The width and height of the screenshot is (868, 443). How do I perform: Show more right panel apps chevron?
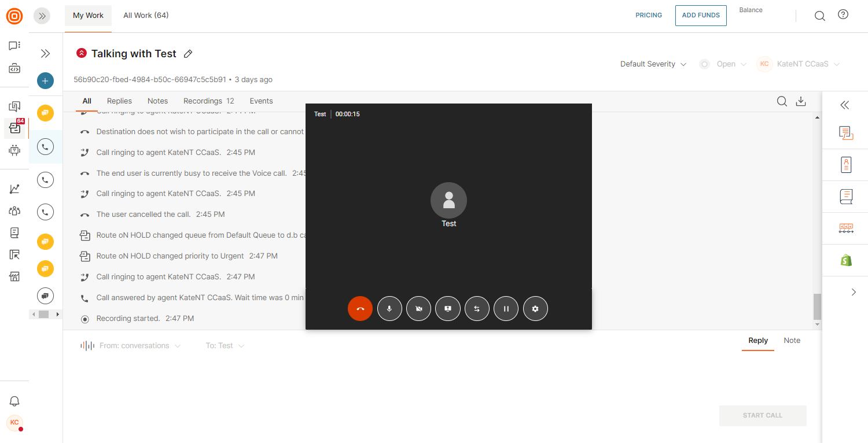click(854, 293)
